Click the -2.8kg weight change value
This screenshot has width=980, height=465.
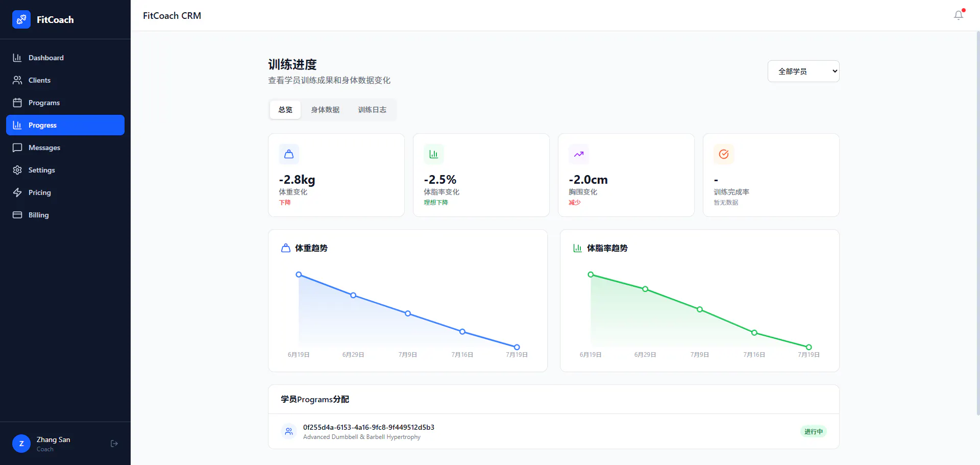(297, 180)
